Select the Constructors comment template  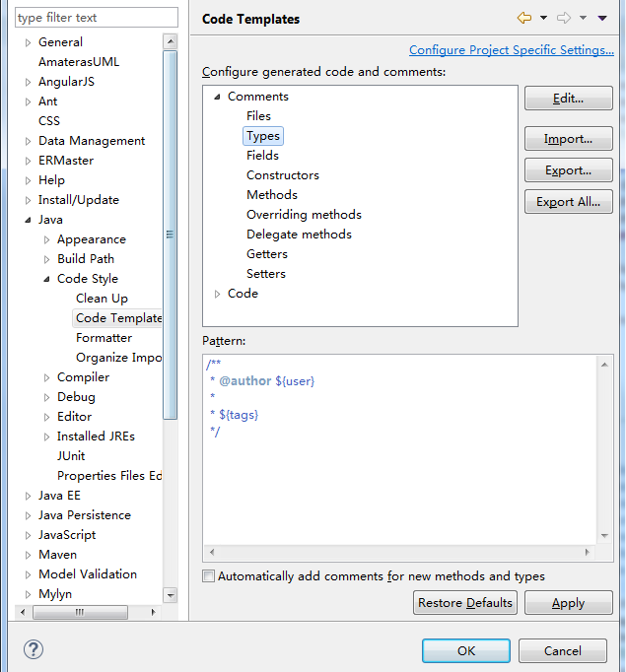click(x=283, y=175)
